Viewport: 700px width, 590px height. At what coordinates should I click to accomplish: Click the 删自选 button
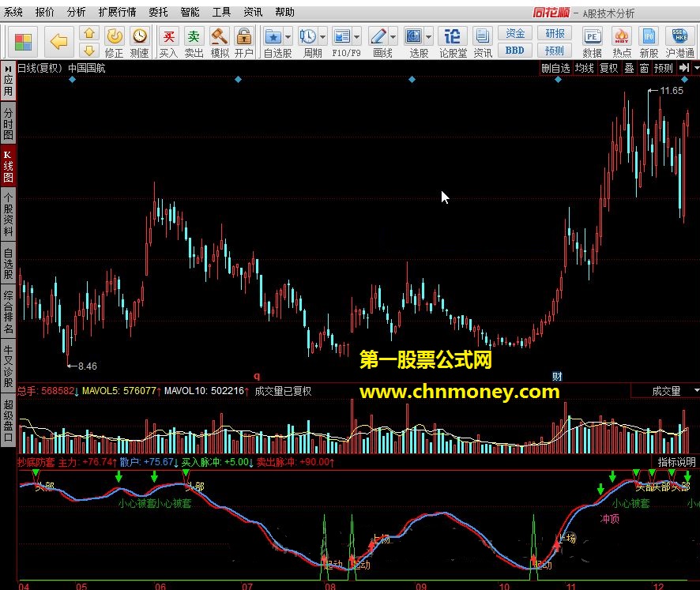click(x=555, y=68)
